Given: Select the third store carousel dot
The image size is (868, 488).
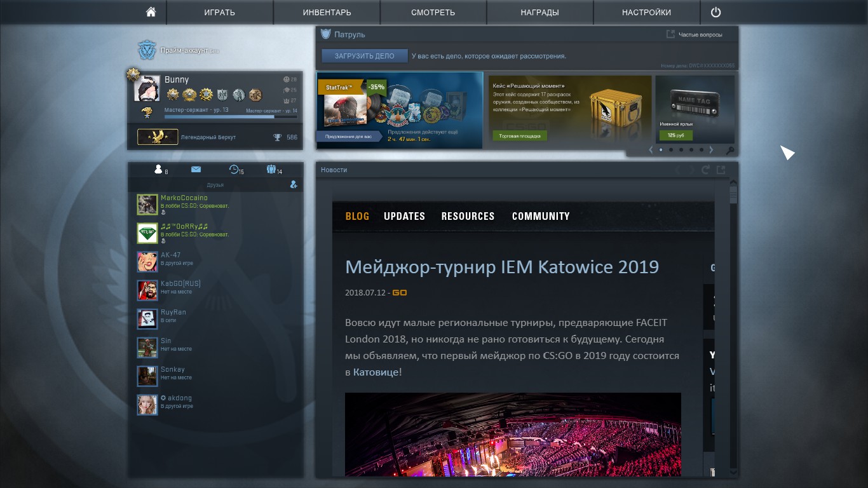Looking at the screenshot, I should click(681, 150).
